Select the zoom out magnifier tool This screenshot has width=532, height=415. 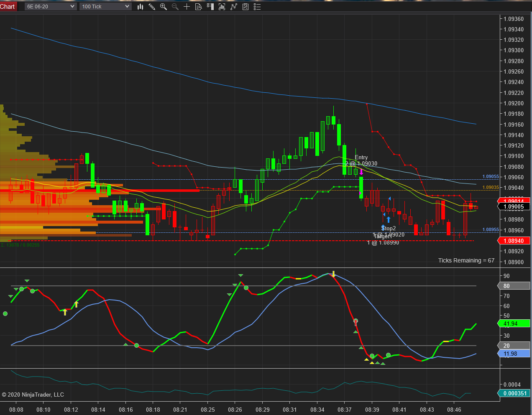175,7
